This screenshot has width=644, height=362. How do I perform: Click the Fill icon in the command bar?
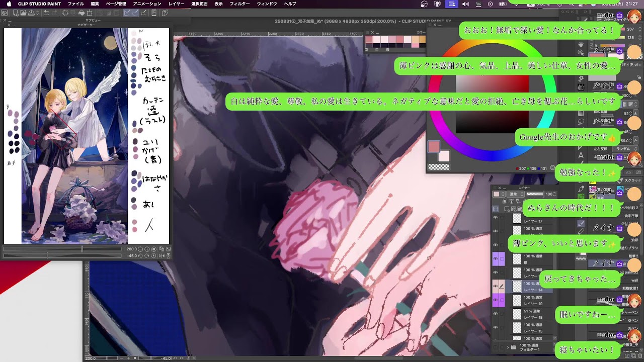[x=82, y=13]
